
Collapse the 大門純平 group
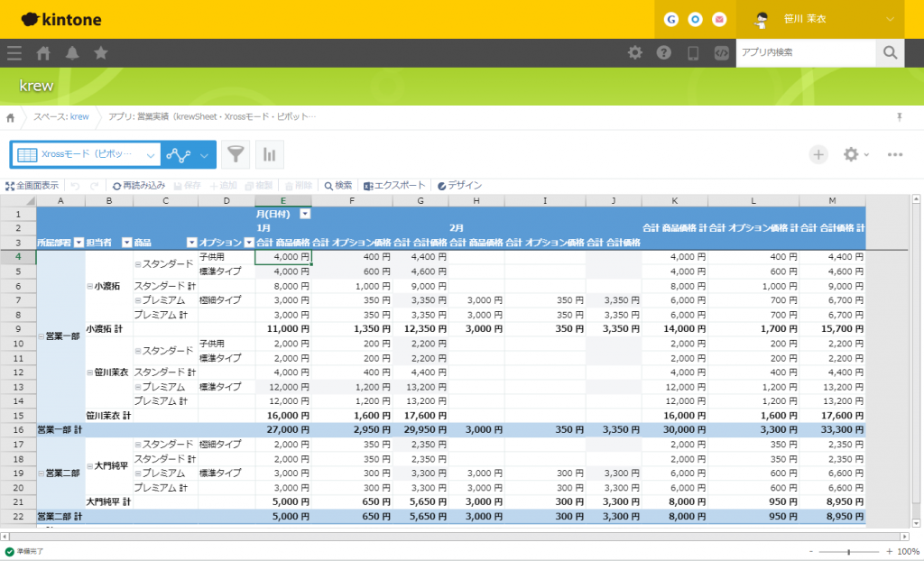[89, 465]
